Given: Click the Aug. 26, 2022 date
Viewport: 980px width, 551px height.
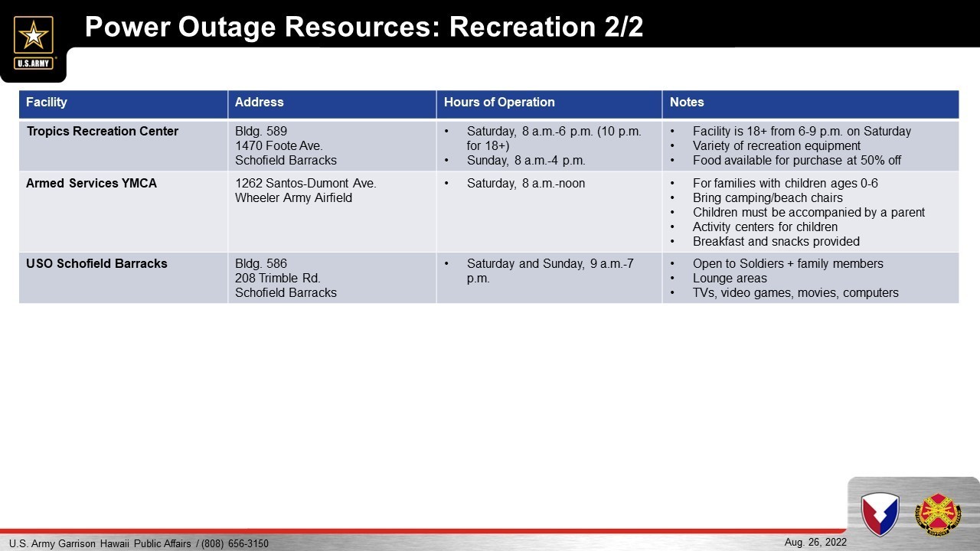Looking at the screenshot, I should click(815, 542).
